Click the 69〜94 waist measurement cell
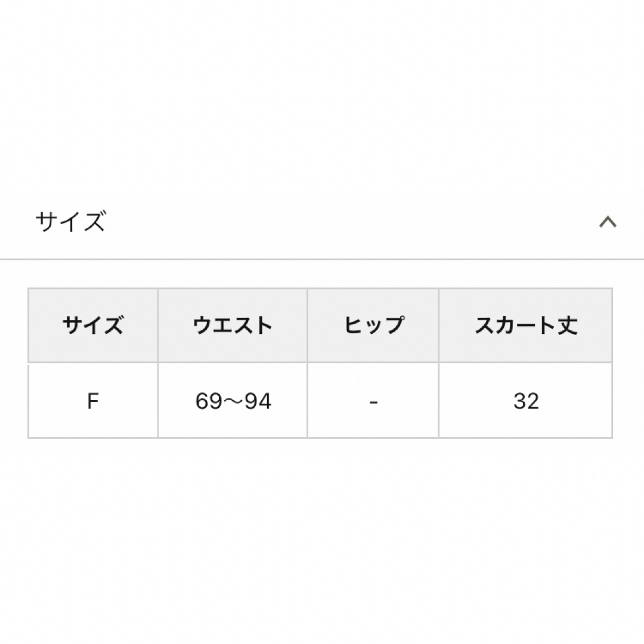This screenshot has width=644, height=644. pyautogui.click(x=233, y=401)
